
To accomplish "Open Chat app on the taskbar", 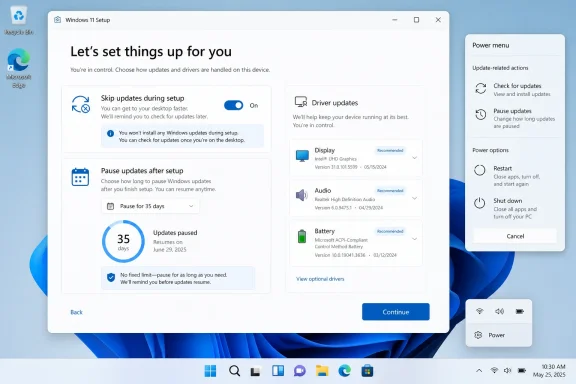I will pyautogui.click(x=300, y=371).
